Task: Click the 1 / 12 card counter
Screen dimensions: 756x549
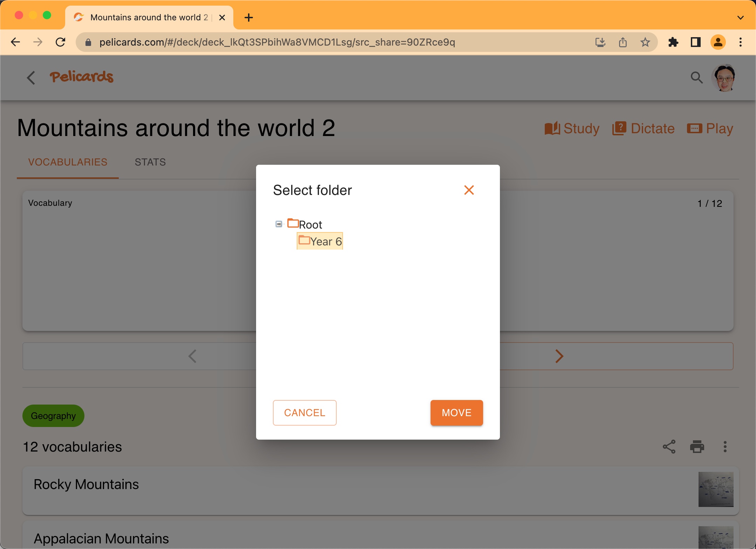Action: 710,203
